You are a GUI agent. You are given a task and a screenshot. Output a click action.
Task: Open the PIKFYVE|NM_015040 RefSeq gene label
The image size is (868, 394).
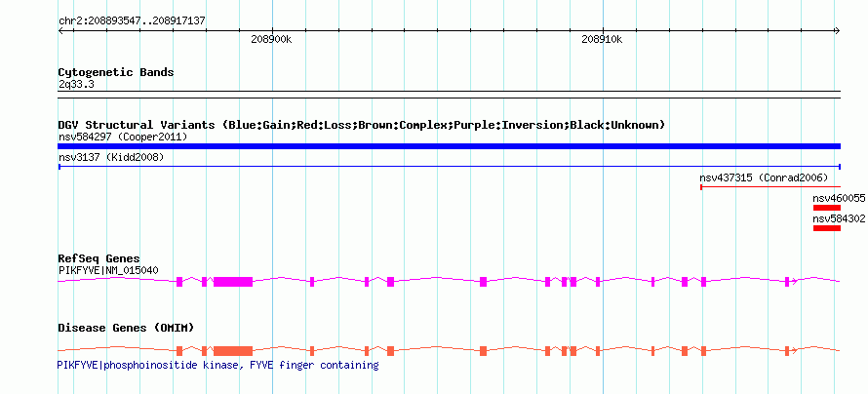(108, 270)
